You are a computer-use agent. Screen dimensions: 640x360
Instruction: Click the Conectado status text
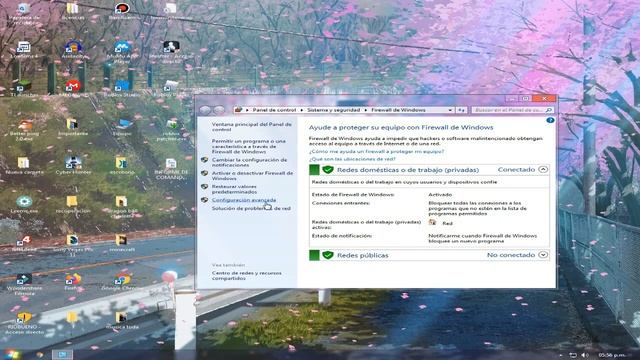click(516, 169)
